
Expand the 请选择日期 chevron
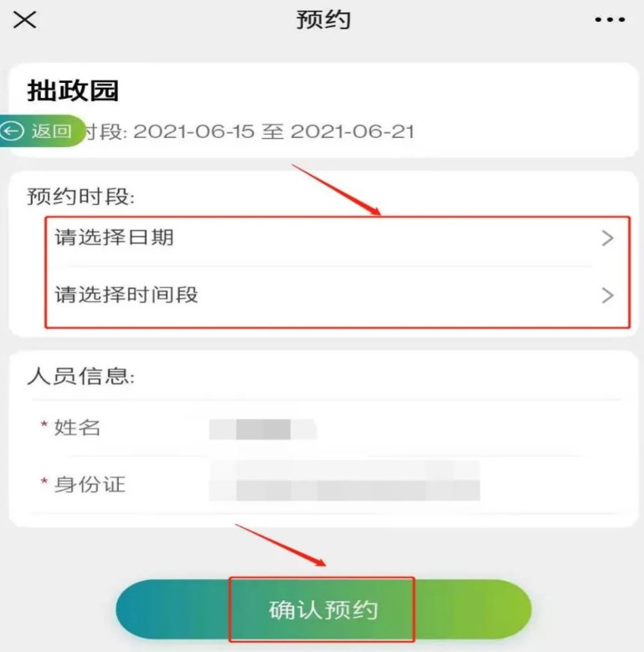[608, 238]
